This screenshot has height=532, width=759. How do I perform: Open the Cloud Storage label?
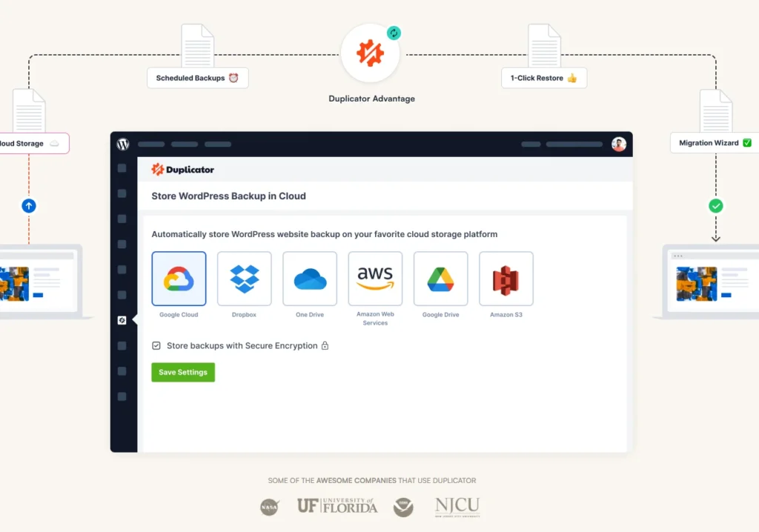click(34, 143)
